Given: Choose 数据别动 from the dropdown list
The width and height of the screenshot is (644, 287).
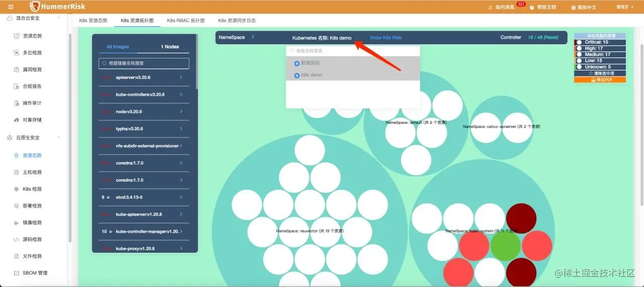Looking at the screenshot, I should (x=353, y=63).
